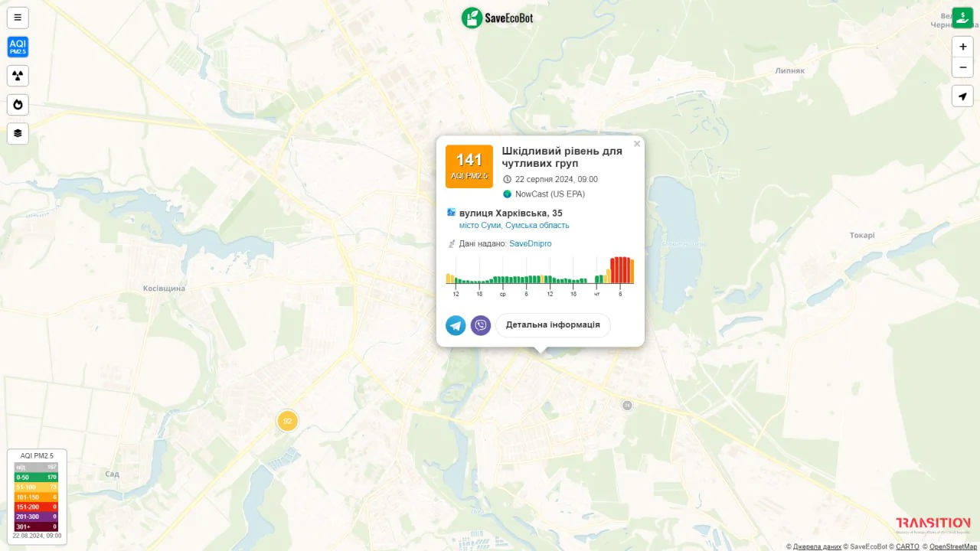Locate my position on map
Image resolution: width=980 pixels, height=551 pixels.
[962, 96]
